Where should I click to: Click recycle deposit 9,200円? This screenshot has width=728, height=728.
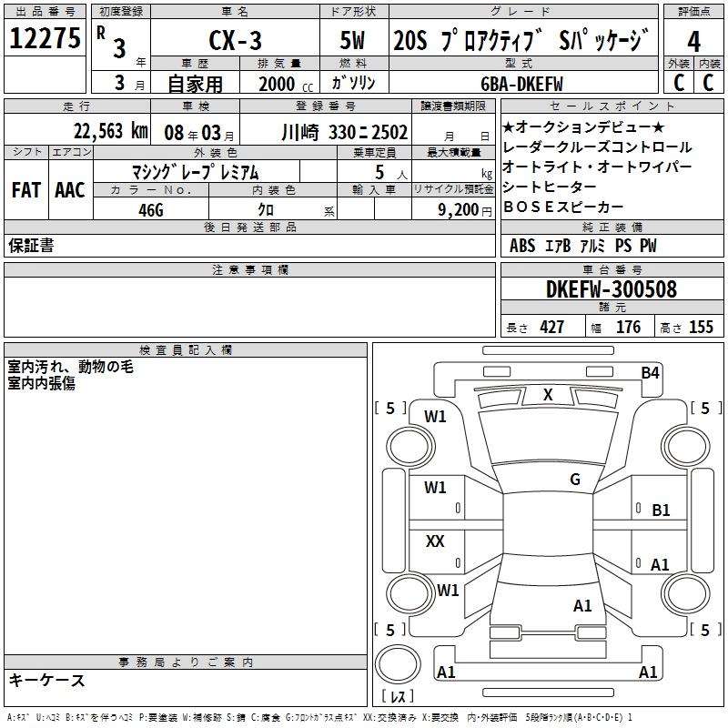tap(465, 210)
